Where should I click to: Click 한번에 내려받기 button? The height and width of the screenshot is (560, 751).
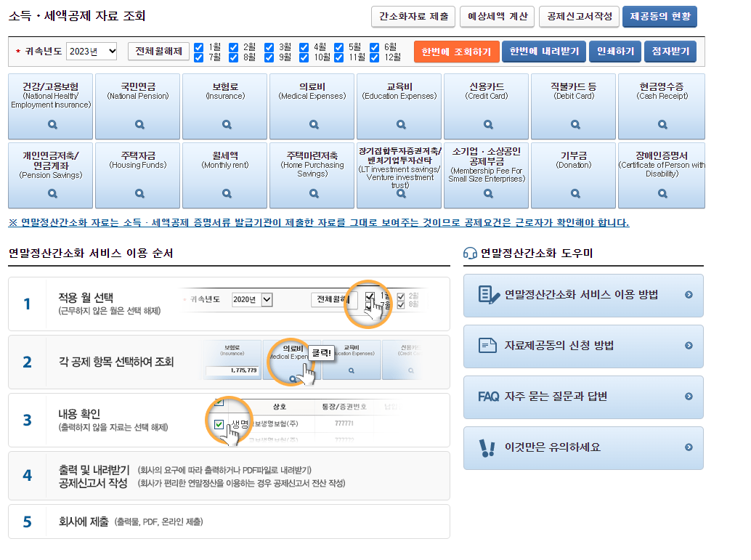coord(544,52)
